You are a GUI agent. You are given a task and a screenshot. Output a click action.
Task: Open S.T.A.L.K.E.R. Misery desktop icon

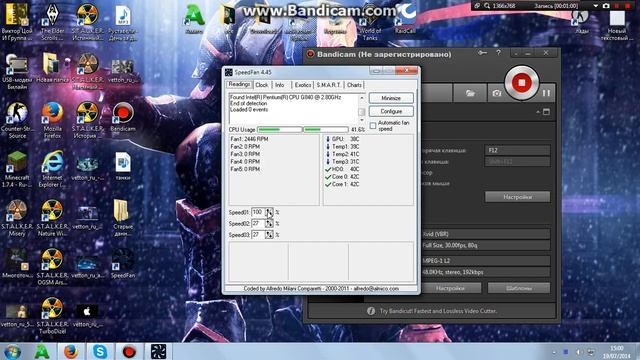[x=17, y=218]
